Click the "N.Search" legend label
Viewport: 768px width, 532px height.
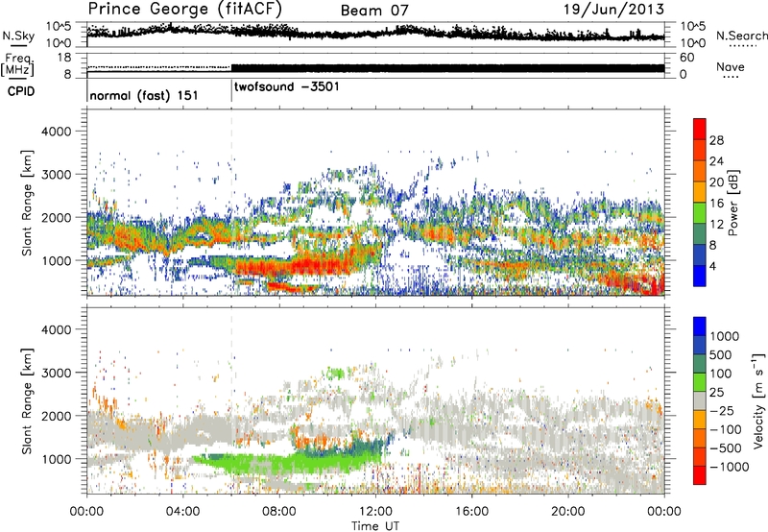click(x=741, y=36)
